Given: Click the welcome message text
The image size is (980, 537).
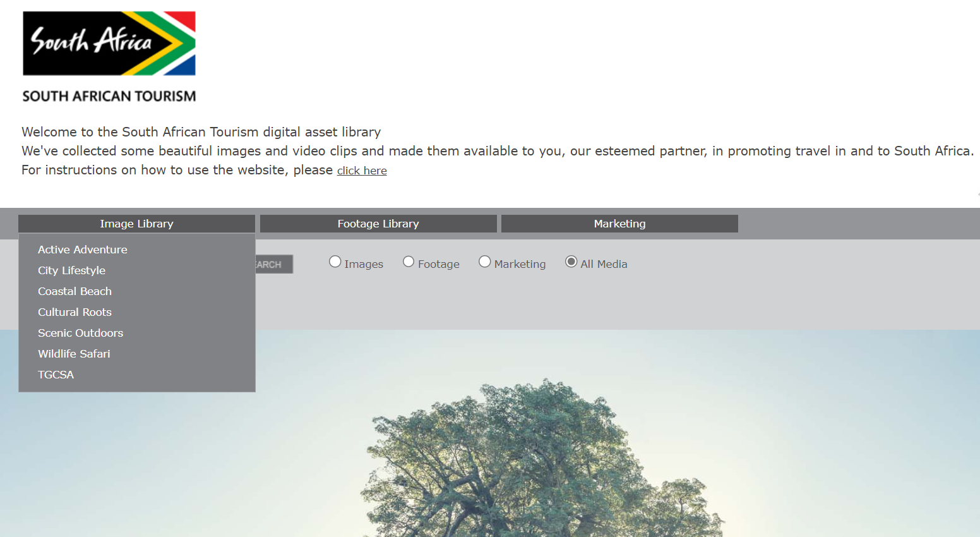Looking at the screenshot, I should click(201, 132).
